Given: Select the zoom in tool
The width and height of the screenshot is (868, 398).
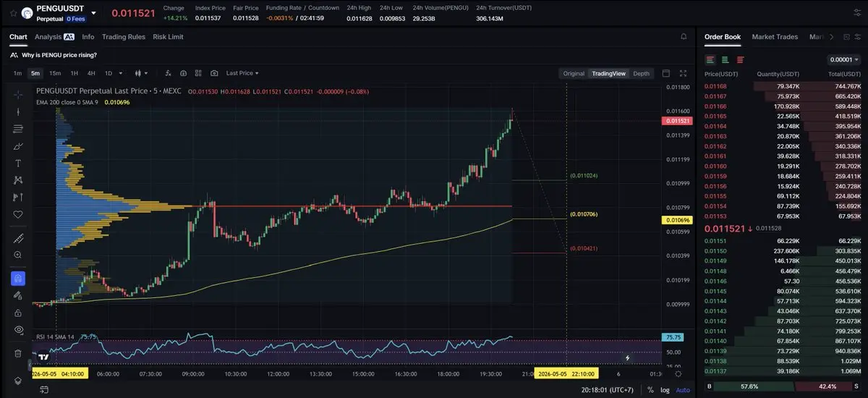Looking at the screenshot, I should pos(18,255).
